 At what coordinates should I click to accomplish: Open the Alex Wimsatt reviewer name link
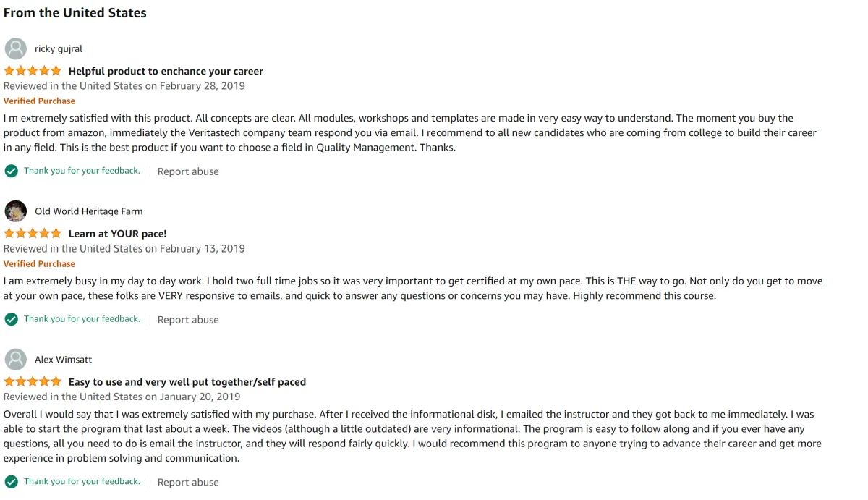tap(64, 360)
